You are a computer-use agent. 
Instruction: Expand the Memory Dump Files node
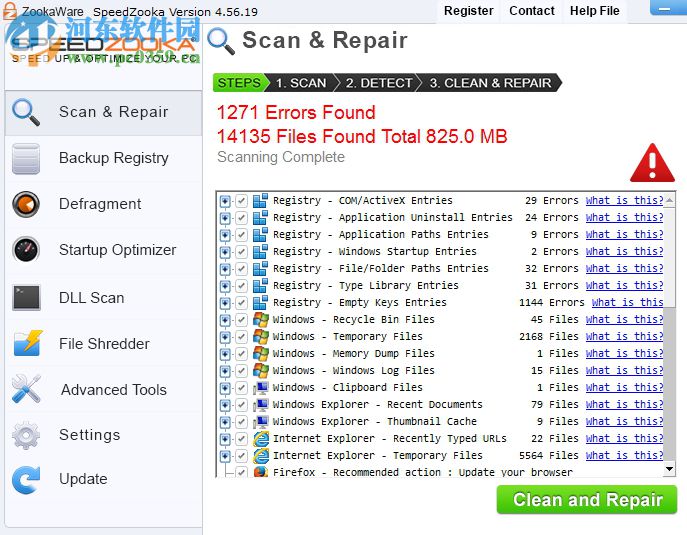(225, 354)
